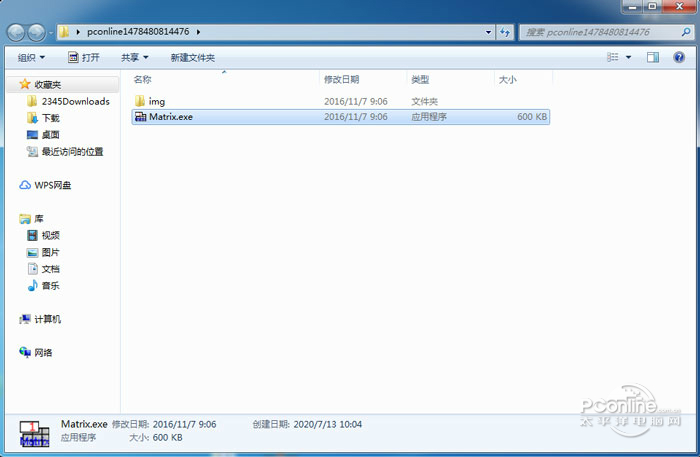Viewport: 700px width, 457px height.
Task: Open the 音乐 library
Action: tap(50, 286)
